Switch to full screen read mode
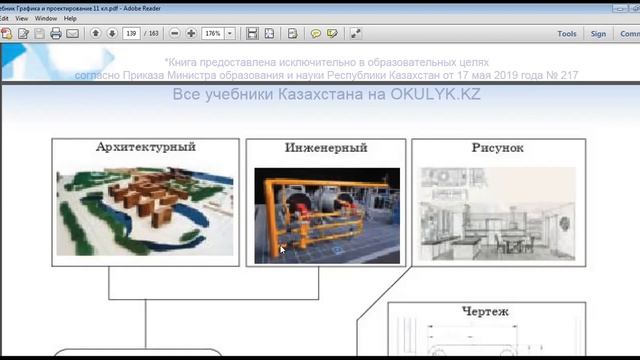640x360 pixels. (356, 33)
